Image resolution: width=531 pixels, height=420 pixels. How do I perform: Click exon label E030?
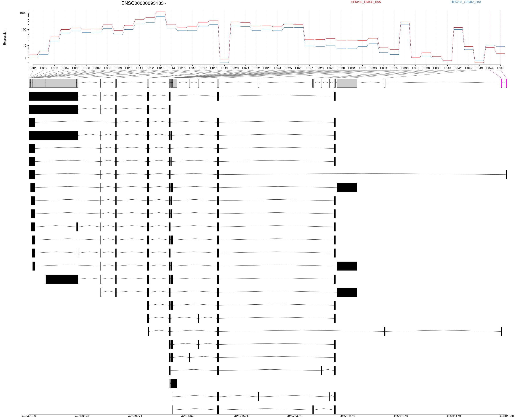coord(341,68)
